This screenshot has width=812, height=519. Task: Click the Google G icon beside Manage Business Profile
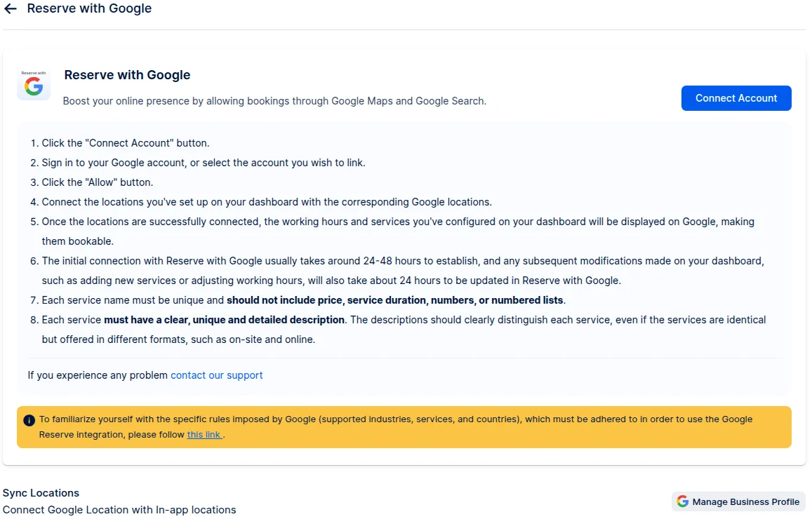point(682,501)
